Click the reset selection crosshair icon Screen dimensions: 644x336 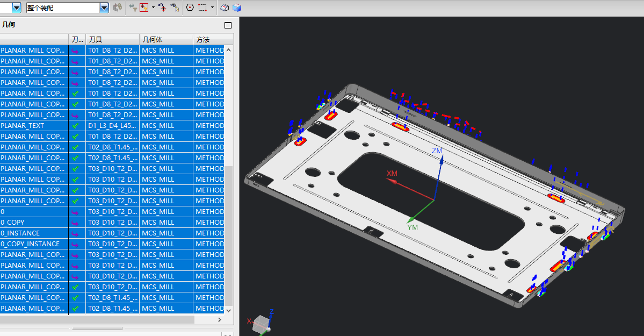pos(163,8)
